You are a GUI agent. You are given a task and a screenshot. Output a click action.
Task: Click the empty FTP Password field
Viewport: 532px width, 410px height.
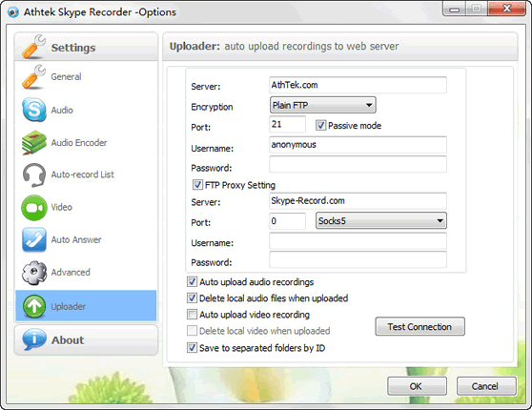click(358, 164)
